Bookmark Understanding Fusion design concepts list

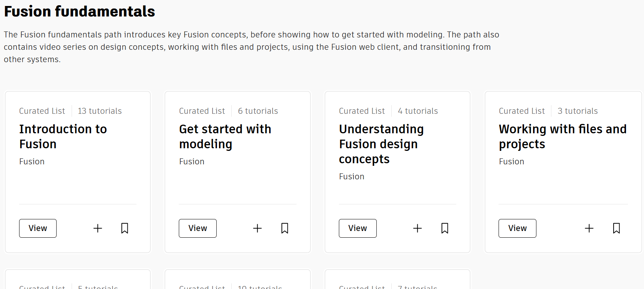pos(445,228)
